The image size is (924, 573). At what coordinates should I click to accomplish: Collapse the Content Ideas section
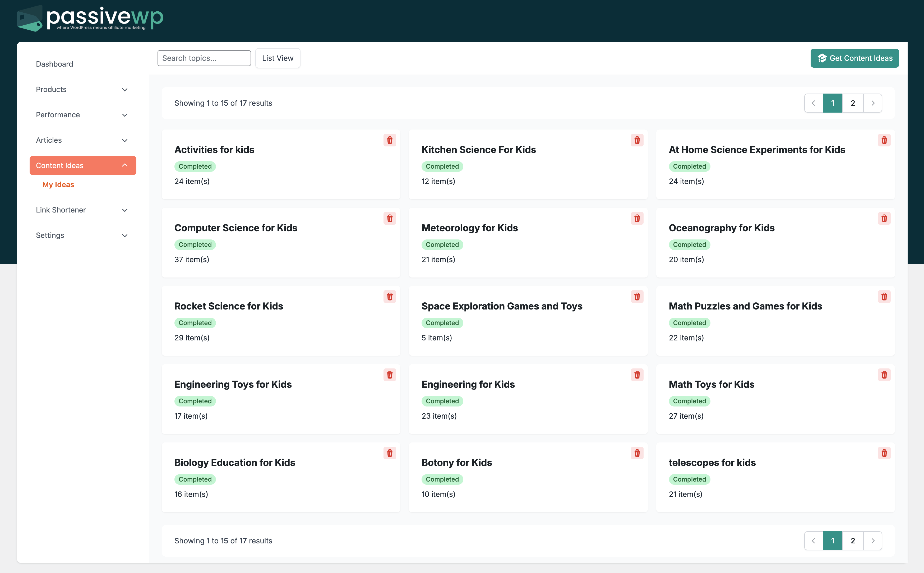click(83, 166)
